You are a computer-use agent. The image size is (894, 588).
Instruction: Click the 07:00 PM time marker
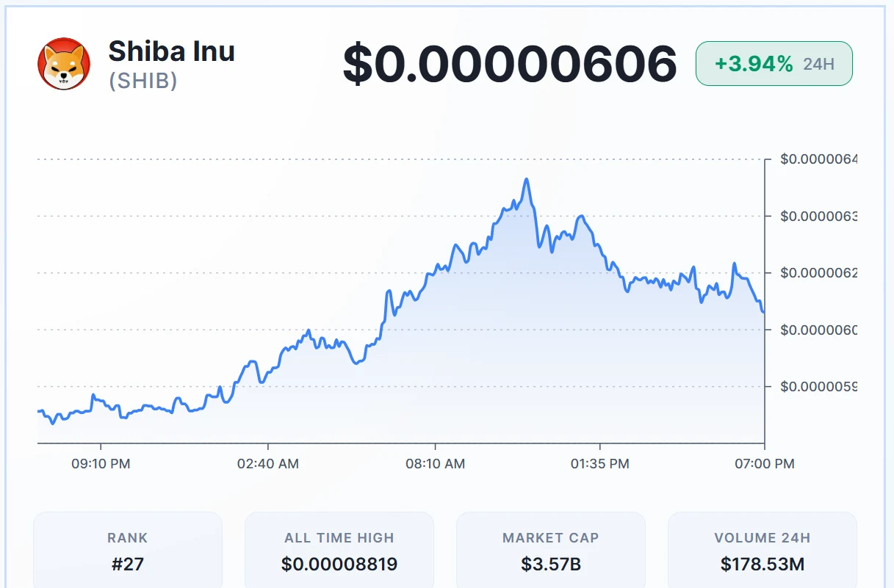coord(764,464)
